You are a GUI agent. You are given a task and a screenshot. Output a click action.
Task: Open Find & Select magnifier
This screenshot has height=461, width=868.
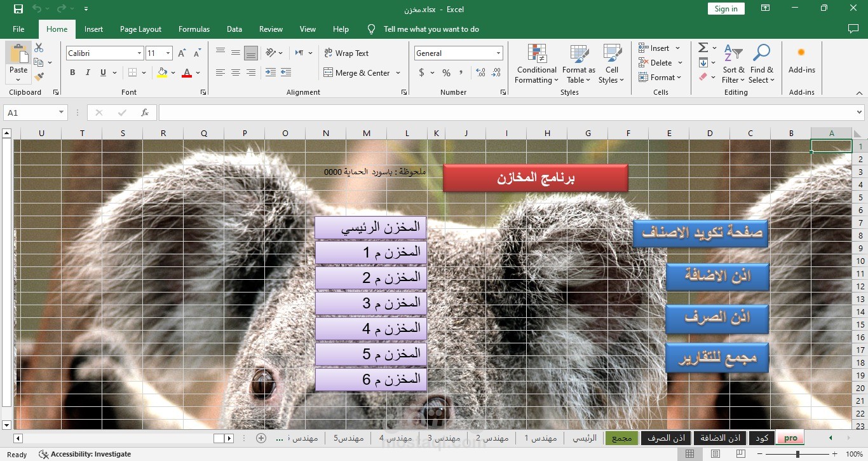[x=761, y=53]
